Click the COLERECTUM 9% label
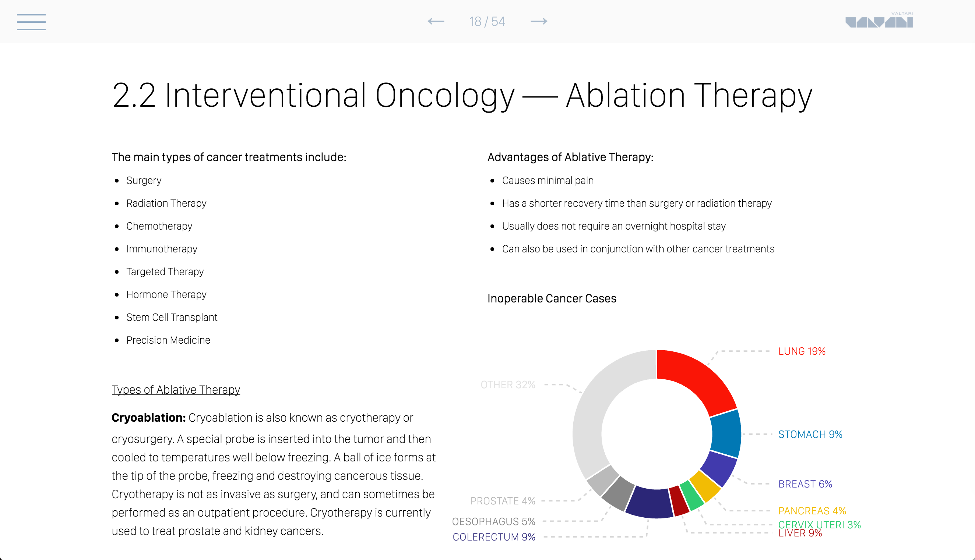The height and width of the screenshot is (560, 975). 494,537
